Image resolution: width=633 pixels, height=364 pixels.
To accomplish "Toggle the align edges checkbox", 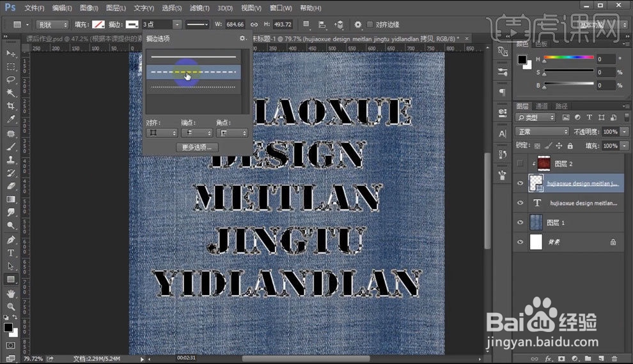I will 370,25.
